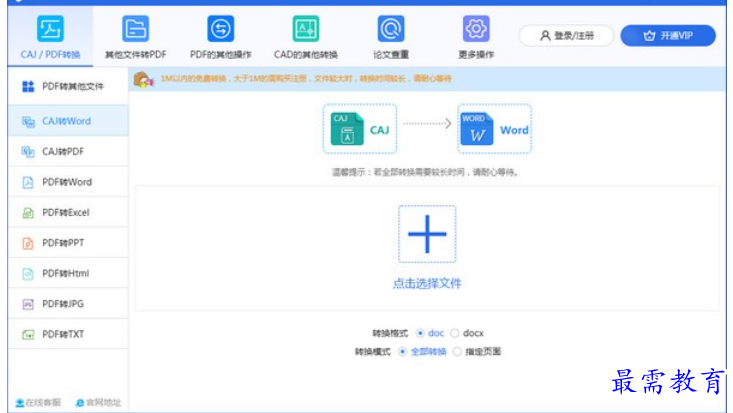Image resolution: width=733 pixels, height=413 pixels.
Task: Open the PDF的其他操作 swap icon
Action: (221, 29)
